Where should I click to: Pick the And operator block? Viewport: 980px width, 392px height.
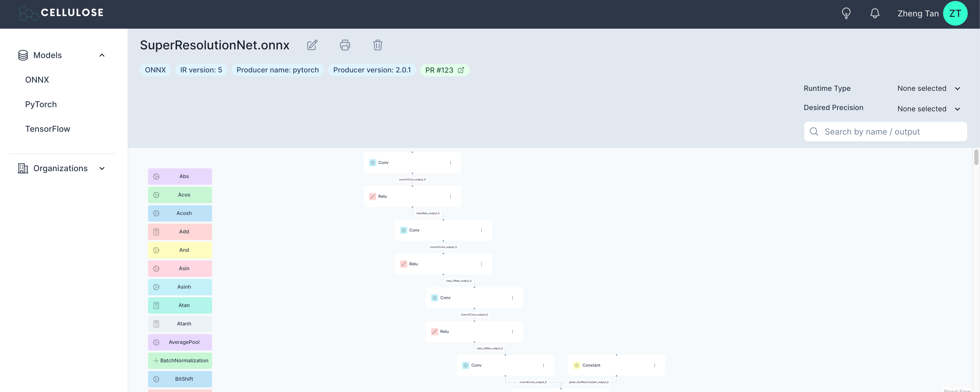pyautogui.click(x=180, y=250)
